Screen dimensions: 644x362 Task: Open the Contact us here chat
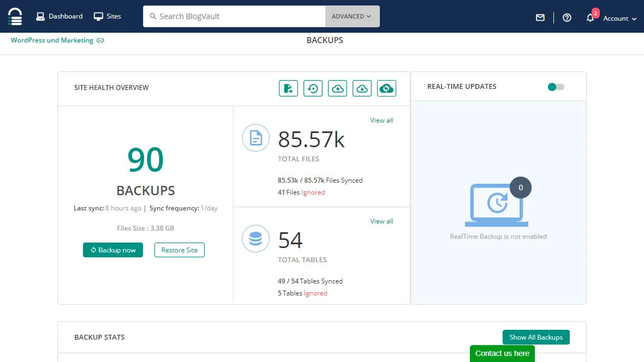502,353
